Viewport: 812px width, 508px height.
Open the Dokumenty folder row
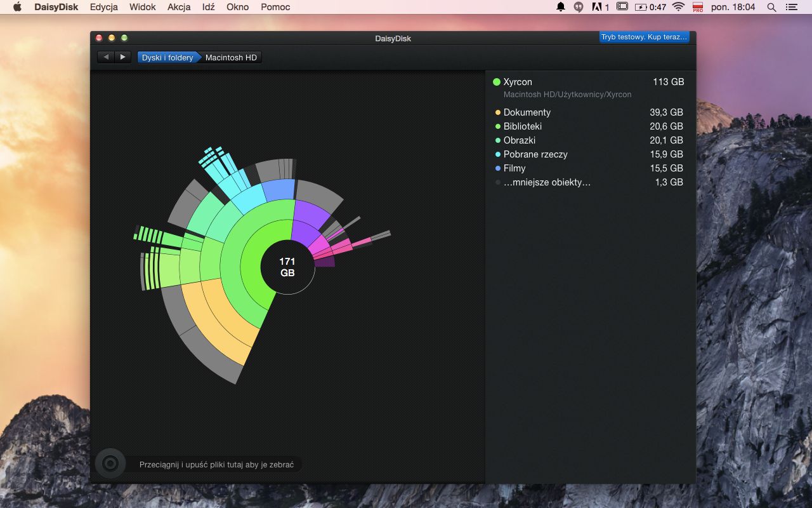[x=588, y=112]
